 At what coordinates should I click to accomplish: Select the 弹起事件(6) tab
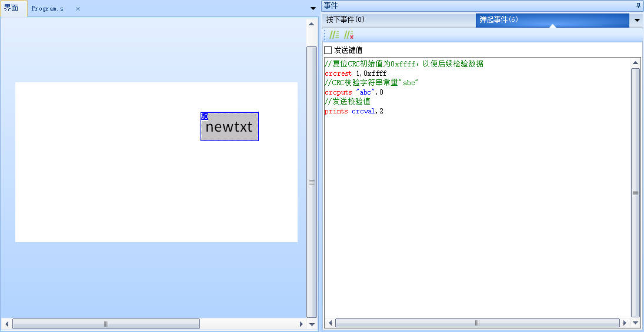click(499, 20)
